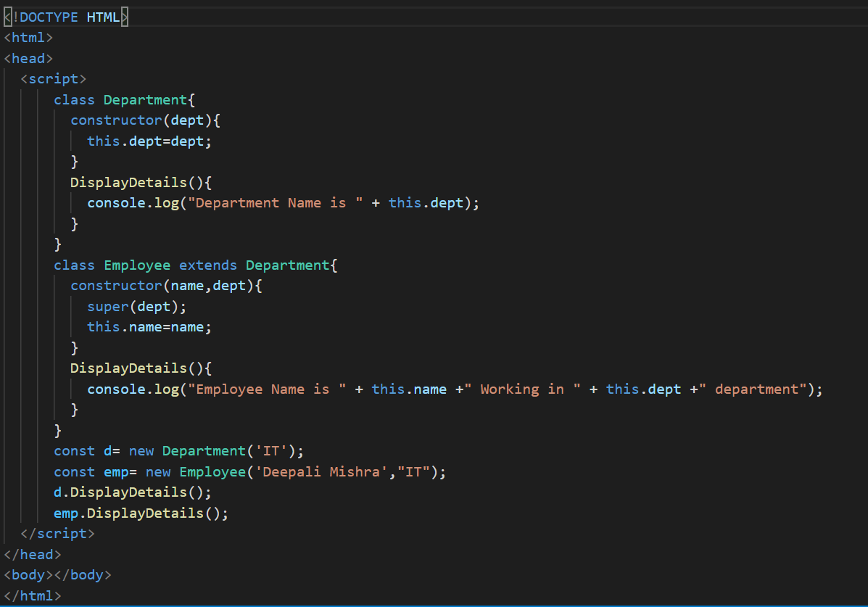Click the closing head tag

coord(32,554)
